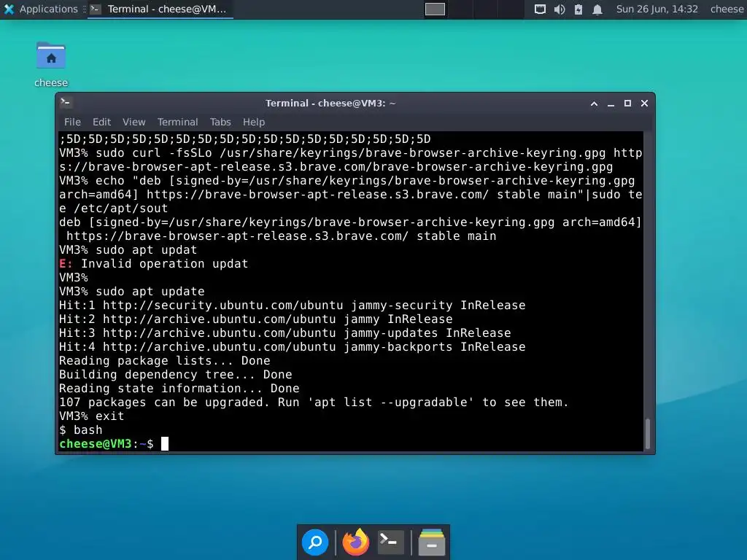
Task: Open the File menu in Terminal
Action: [x=72, y=122]
